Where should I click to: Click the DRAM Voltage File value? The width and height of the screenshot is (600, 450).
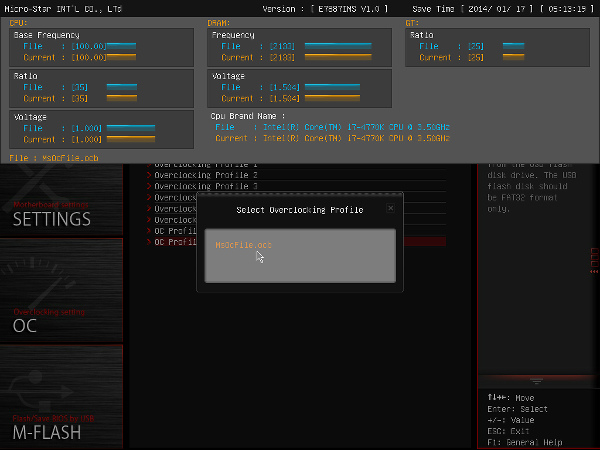[x=285, y=87]
